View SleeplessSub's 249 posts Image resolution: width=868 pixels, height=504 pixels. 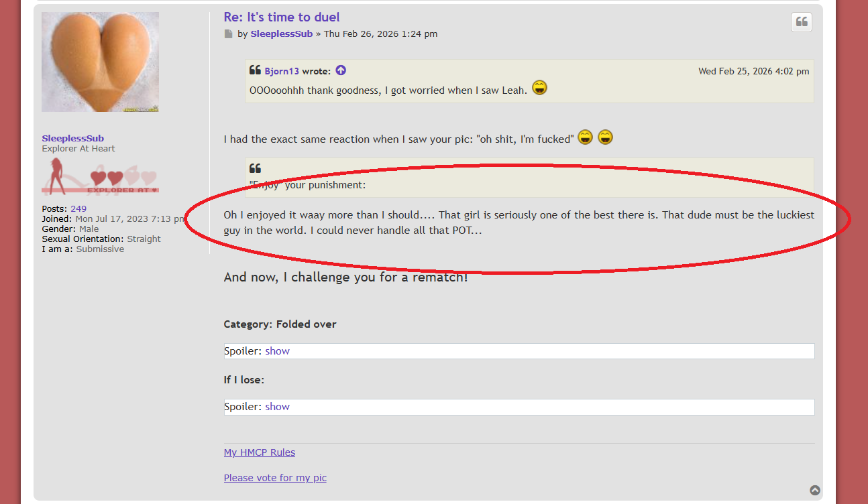coord(78,209)
